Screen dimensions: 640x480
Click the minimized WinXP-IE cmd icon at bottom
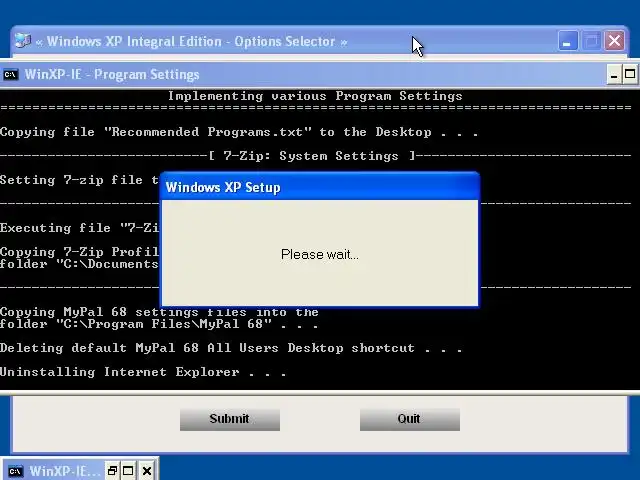pos(15,471)
